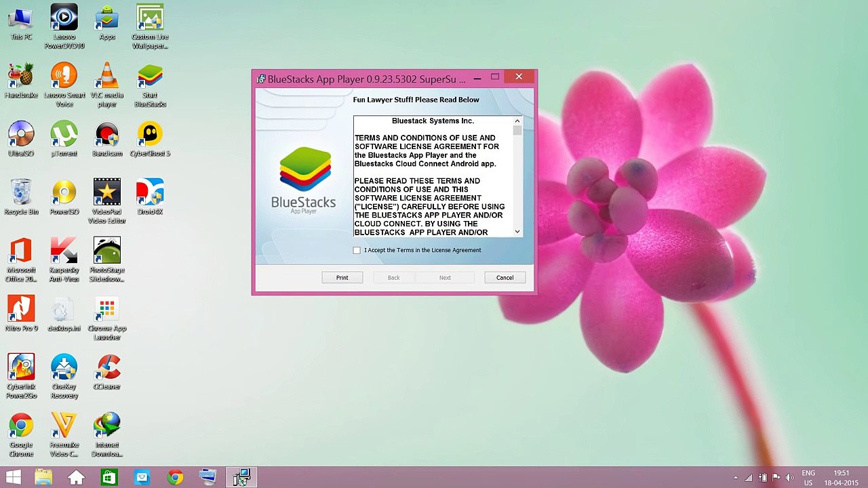Launch PhotoStage Slideshow shortcut
Screen dimensions: 868x488
107,260
